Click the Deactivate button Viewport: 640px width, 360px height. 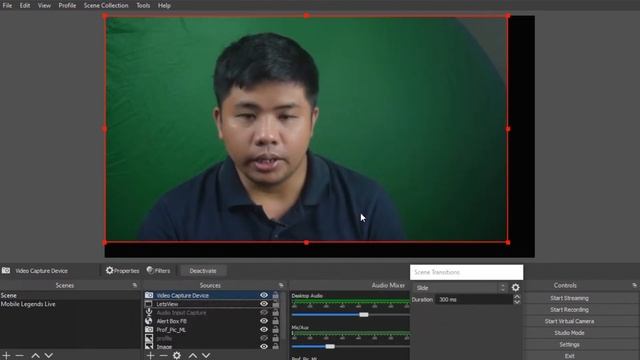point(203,271)
